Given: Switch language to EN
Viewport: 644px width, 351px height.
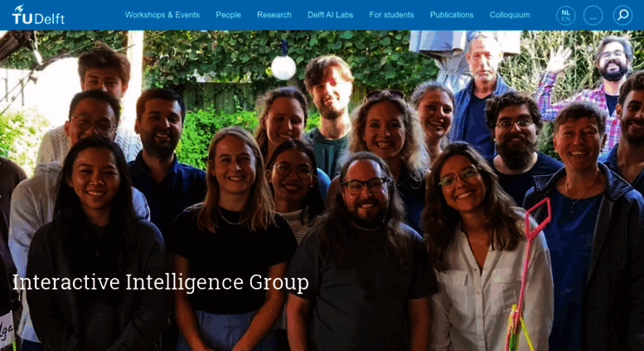Looking at the screenshot, I should click(565, 19).
